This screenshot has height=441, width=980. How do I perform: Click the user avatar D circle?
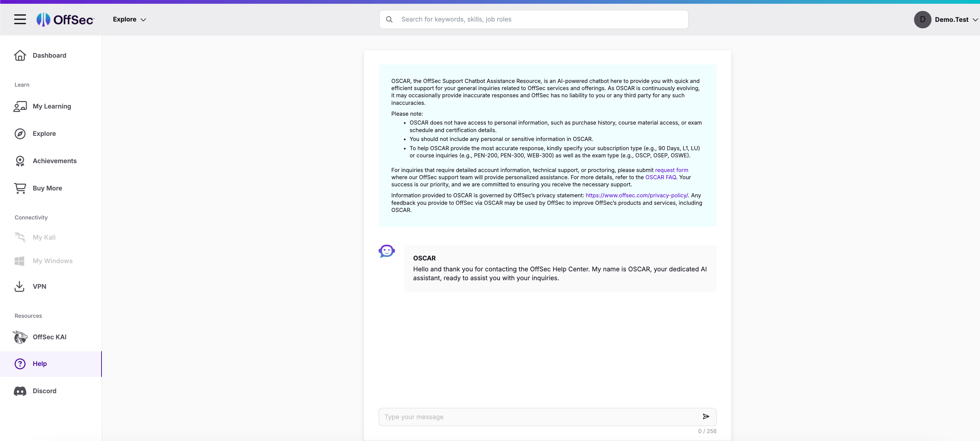(x=922, y=20)
